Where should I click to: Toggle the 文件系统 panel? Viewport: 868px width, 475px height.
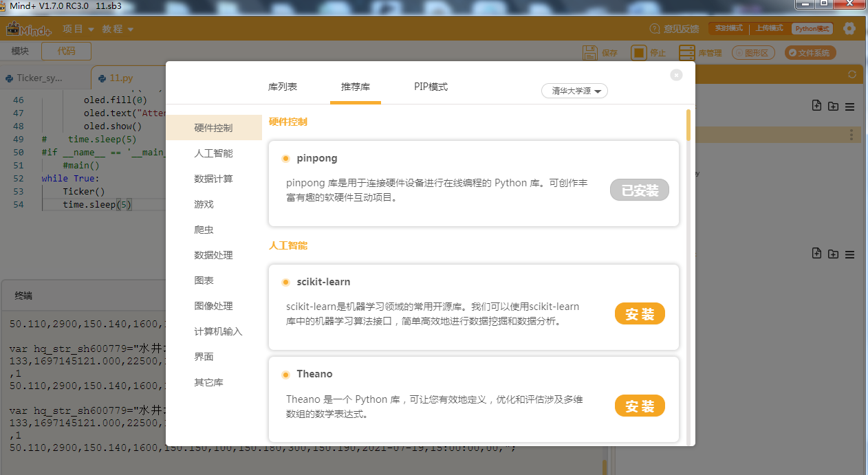point(810,53)
